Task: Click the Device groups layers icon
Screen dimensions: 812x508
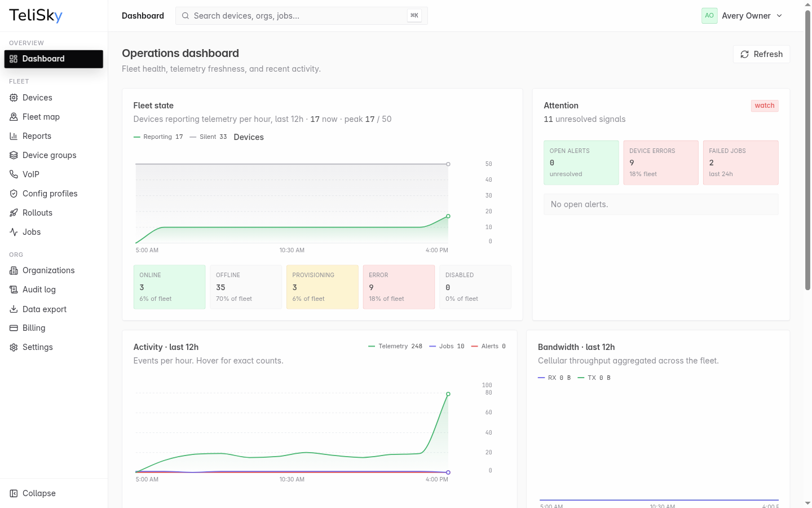Action: (14, 155)
